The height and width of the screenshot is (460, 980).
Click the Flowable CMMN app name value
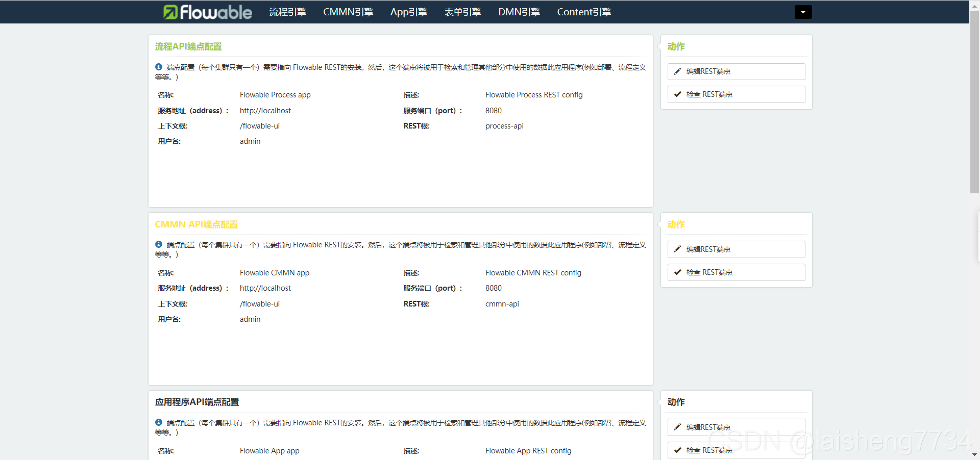click(x=275, y=273)
